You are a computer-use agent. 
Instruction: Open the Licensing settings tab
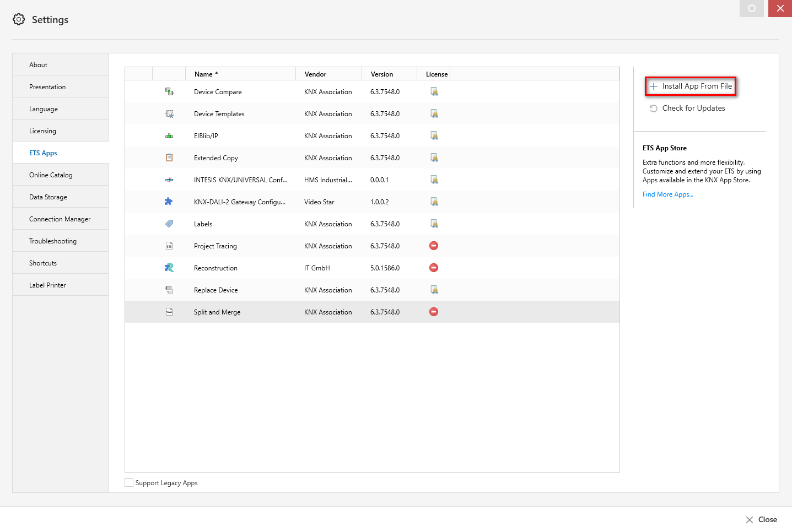point(43,131)
